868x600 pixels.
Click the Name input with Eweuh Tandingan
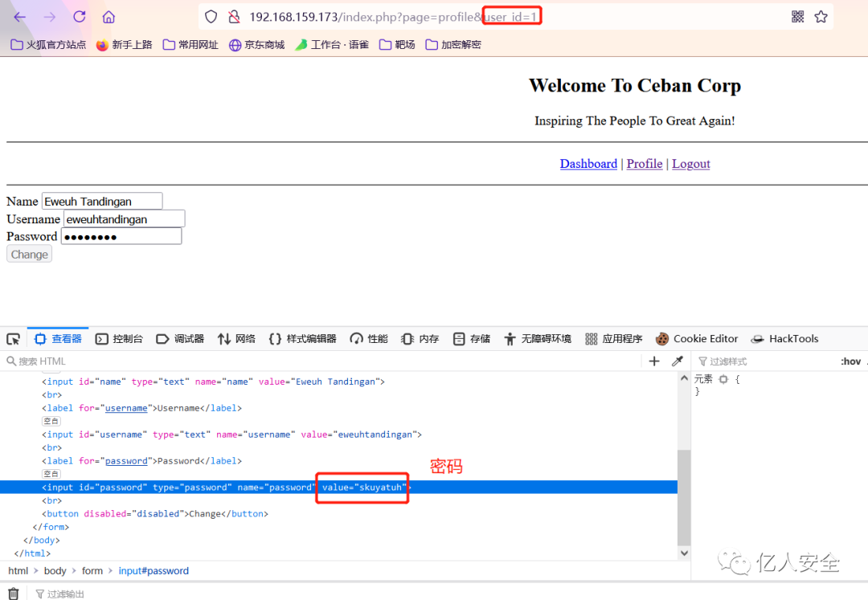pyautogui.click(x=102, y=202)
